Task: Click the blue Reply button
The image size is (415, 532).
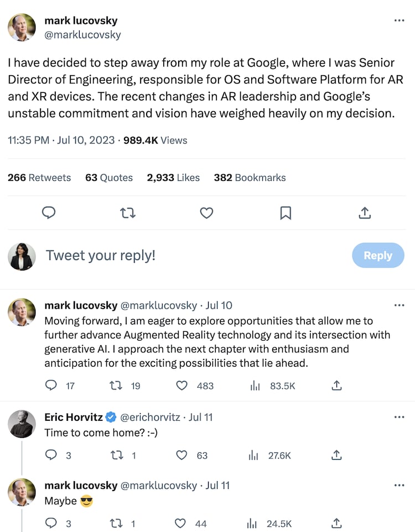Action: [377, 255]
